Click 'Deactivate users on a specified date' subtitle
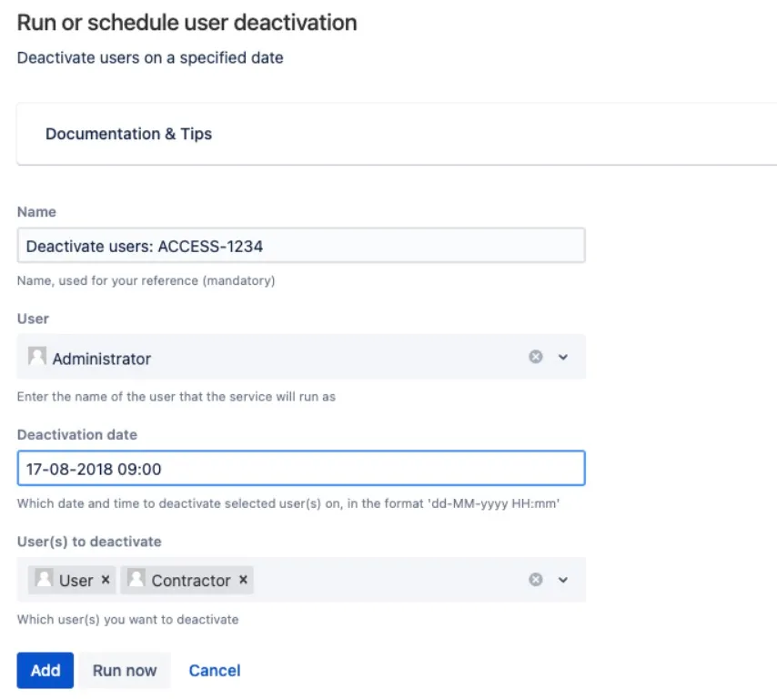Screen dimensions: 777x700 [x=150, y=57]
